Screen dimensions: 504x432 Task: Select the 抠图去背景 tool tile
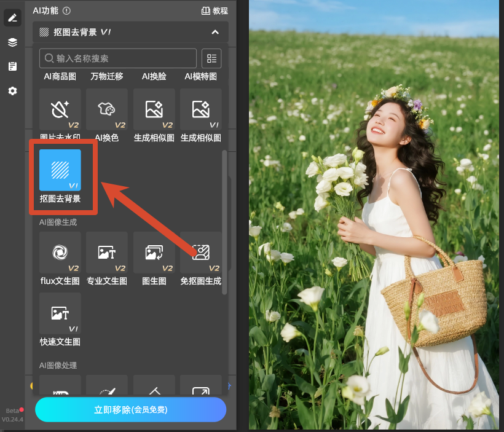[60, 170]
